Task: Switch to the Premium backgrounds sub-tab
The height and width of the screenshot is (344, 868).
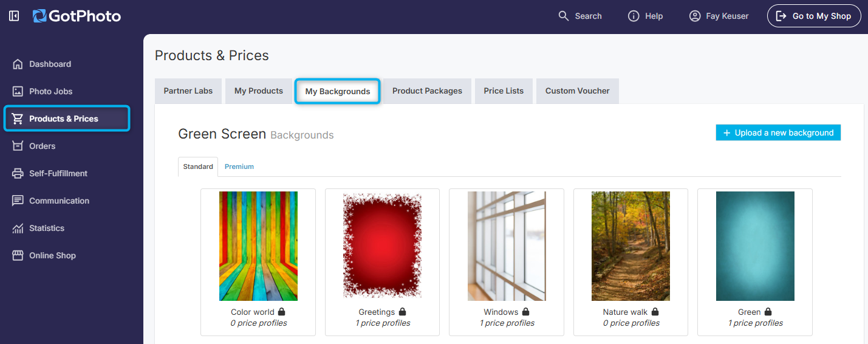Action: point(239,167)
